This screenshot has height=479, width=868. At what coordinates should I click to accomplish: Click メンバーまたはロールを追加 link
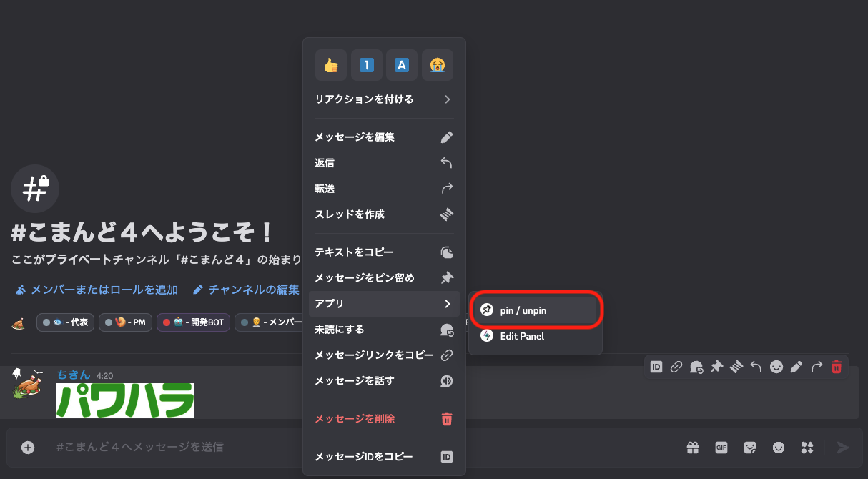coord(97,290)
